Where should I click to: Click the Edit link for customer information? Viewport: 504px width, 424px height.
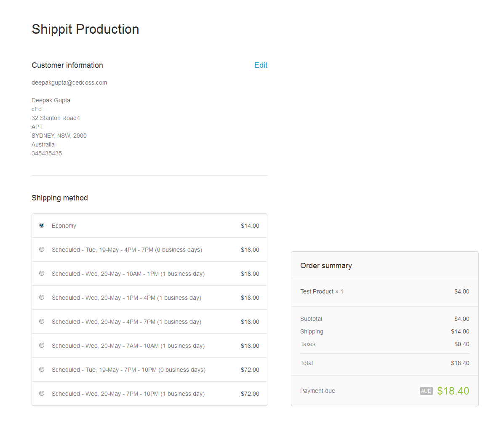[261, 65]
